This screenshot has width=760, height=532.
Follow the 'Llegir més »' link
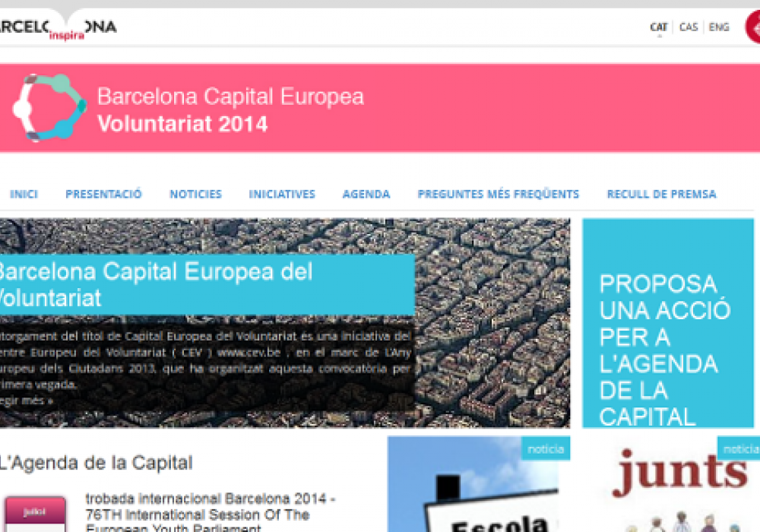pyautogui.click(x=26, y=401)
